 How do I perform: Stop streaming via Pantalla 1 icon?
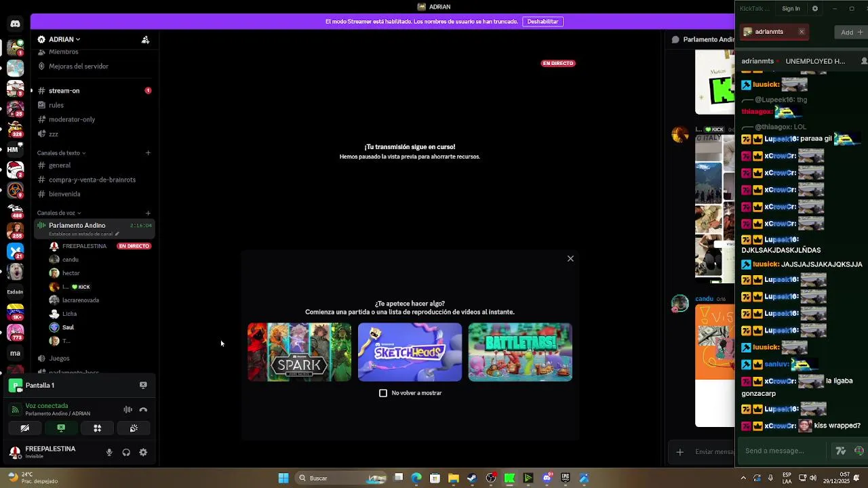[x=143, y=385]
